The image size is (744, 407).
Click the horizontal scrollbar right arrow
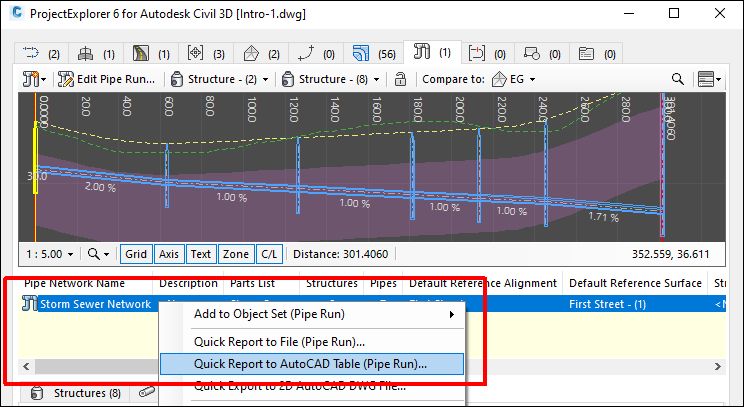718,366
